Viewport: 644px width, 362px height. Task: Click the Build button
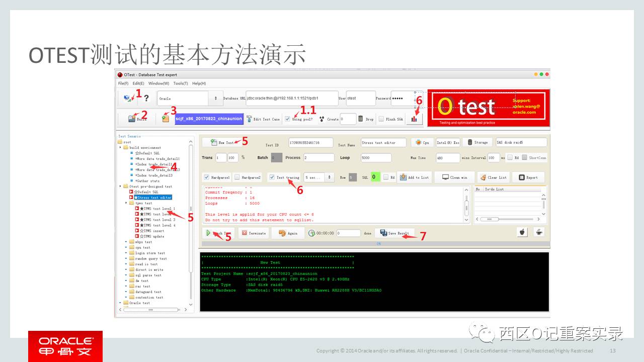coord(137,119)
